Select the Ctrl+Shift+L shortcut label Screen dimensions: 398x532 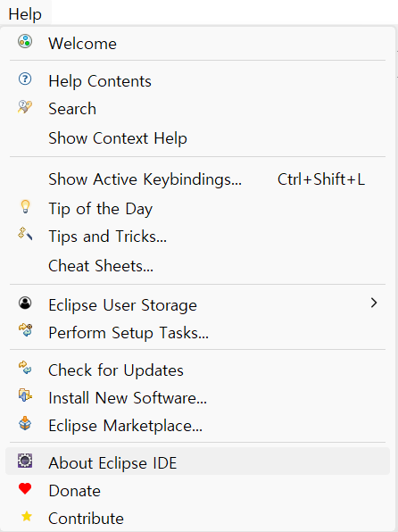click(321, 179)
